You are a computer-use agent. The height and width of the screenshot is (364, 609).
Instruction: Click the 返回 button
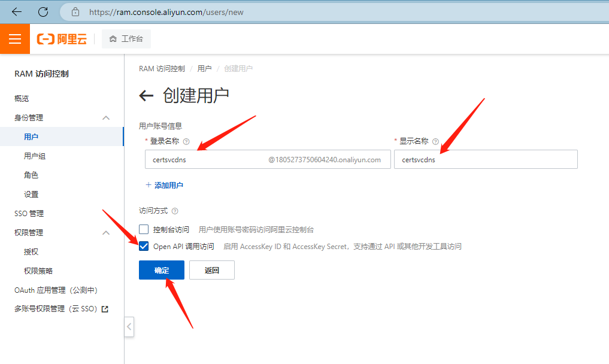tap(212, 270)
